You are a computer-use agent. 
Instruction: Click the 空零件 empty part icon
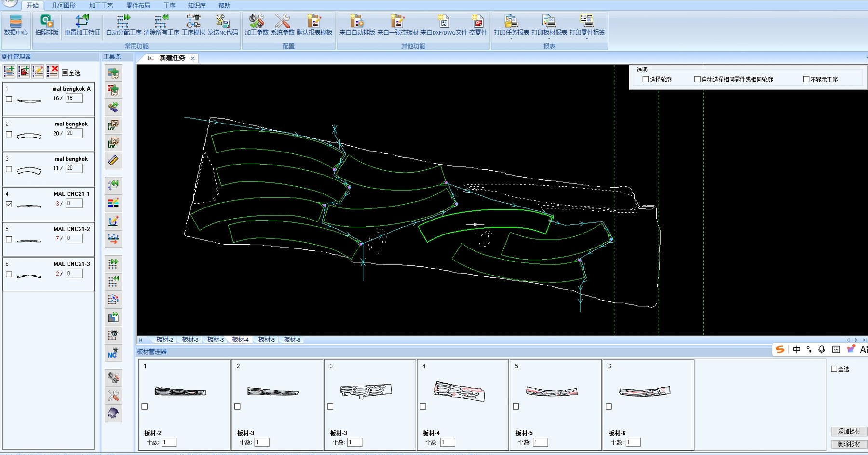coord(478,25)
